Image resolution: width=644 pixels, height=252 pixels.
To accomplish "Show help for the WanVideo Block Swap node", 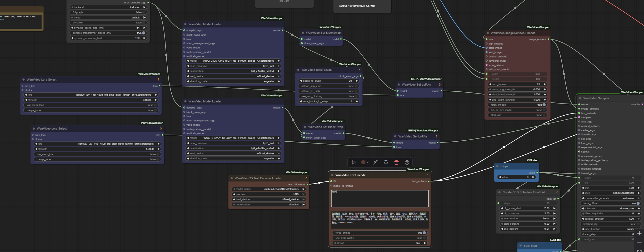I will coord(359,70).
